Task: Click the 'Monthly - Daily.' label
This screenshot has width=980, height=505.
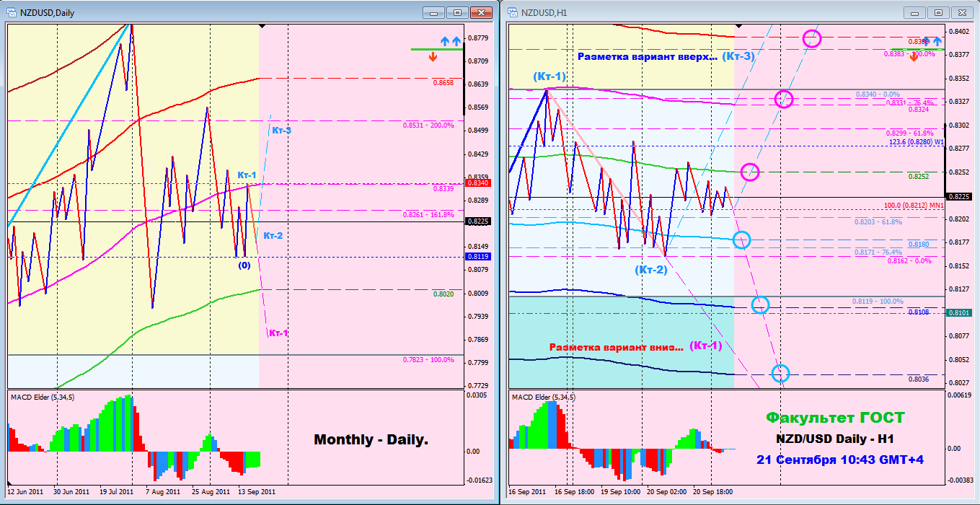Action: point(371,439)
